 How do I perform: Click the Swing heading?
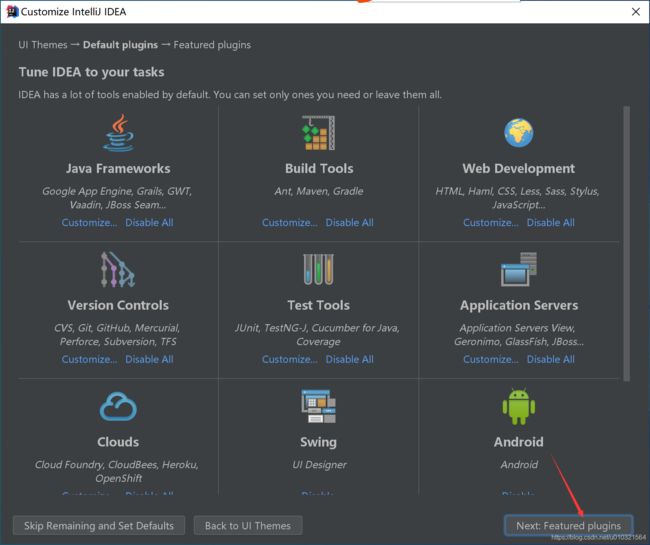click(318, 442)
